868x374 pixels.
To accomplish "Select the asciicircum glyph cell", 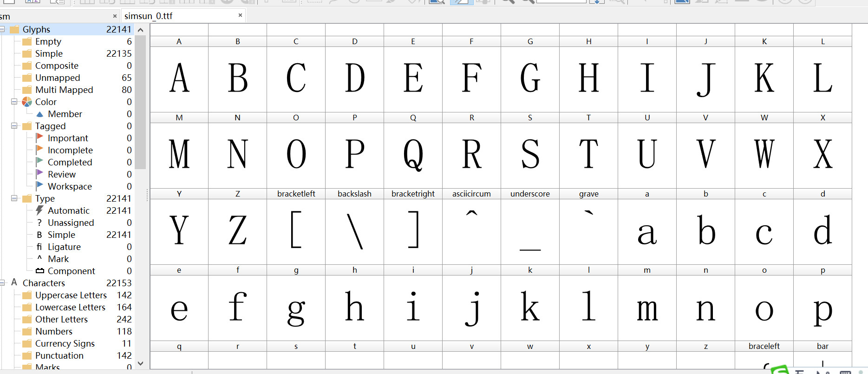I will (472, 227).
